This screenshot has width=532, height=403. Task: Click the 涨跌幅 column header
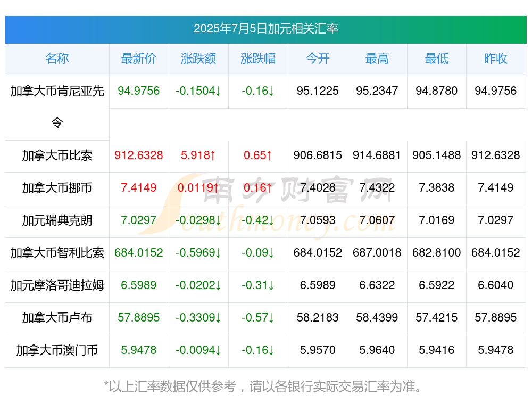point(258,59)
